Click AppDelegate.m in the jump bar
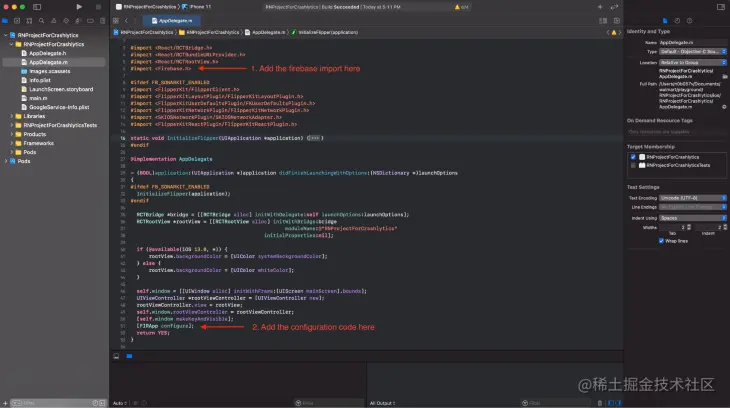 coord(265,32)
